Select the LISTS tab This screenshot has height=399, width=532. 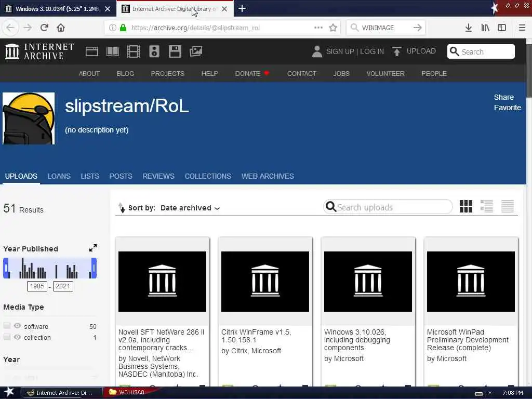tap(90, 176)
